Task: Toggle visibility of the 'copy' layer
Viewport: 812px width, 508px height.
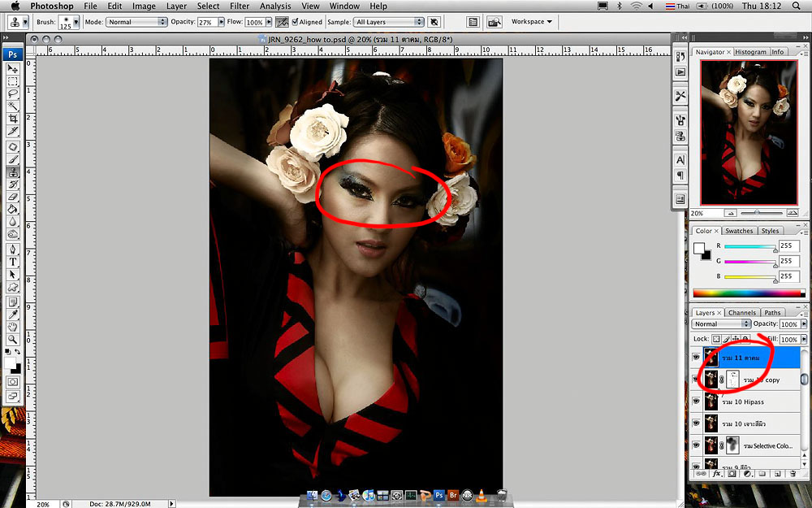Action: tap(696, 380)
